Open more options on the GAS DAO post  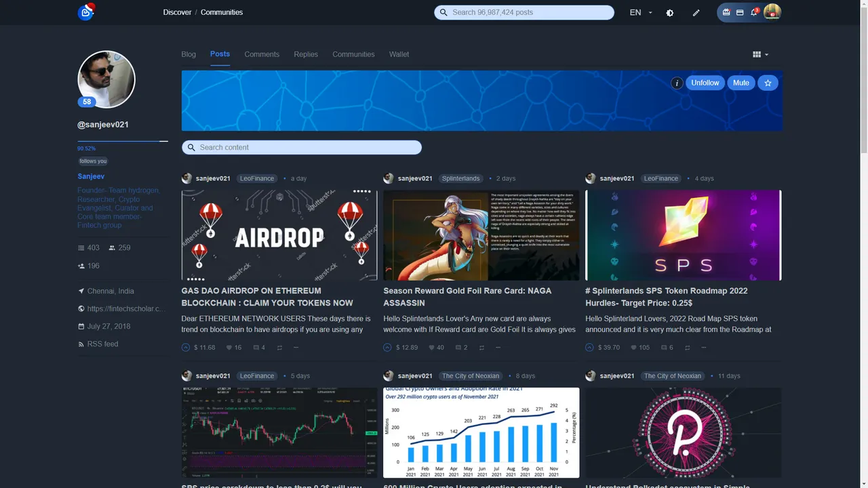point(296,347)
